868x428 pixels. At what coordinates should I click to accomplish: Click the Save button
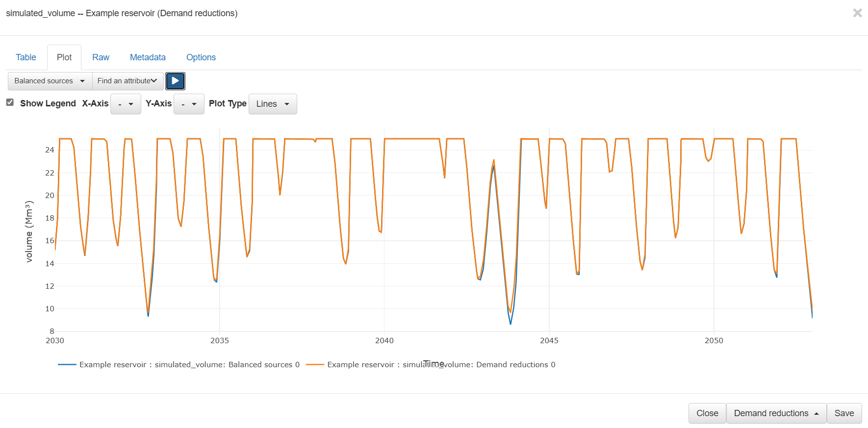coord(844,413)
